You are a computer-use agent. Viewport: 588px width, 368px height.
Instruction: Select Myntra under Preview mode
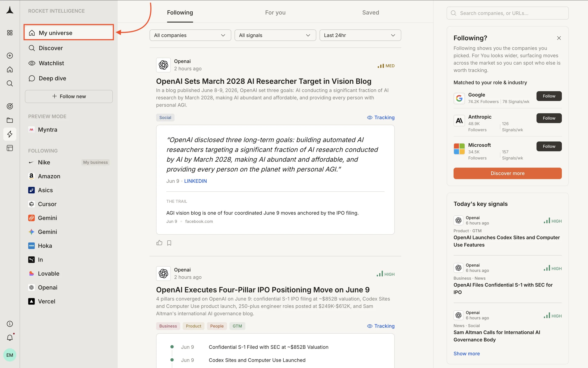pyautogui.click(x=69, y=129)
